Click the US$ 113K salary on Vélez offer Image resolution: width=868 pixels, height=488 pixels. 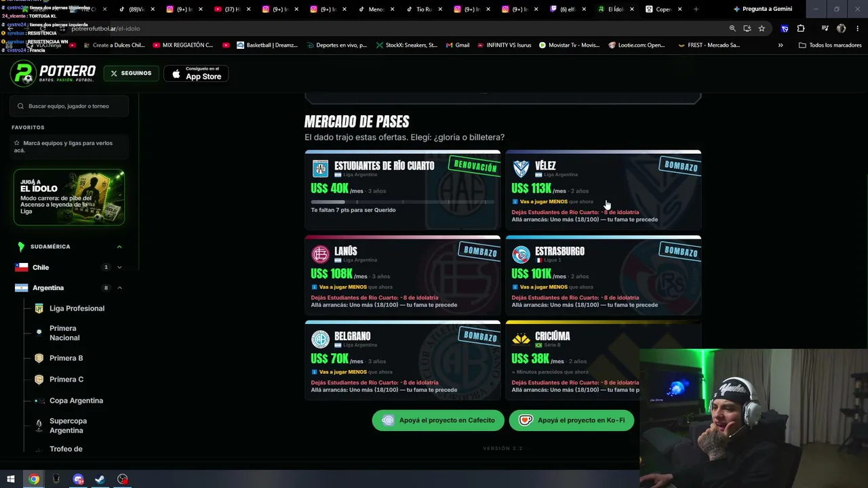[531, 188]
